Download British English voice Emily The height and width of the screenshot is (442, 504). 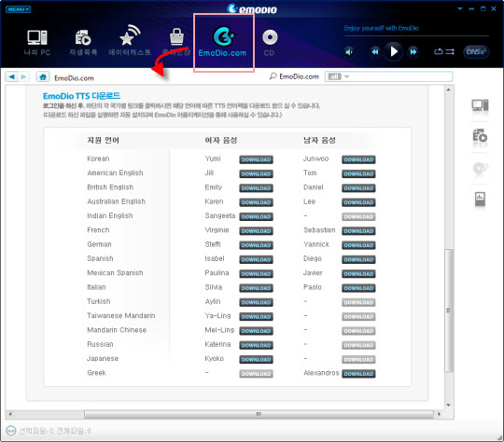256,188
